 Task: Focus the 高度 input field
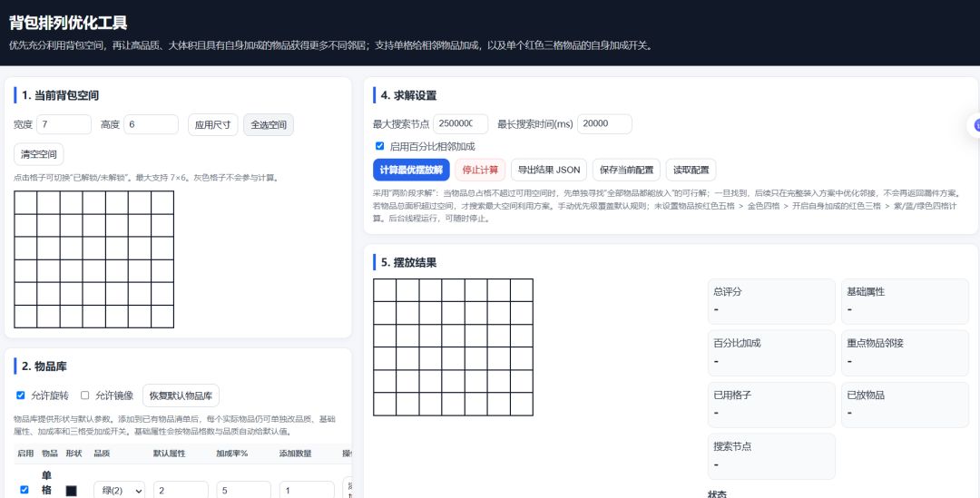(151, 124)
